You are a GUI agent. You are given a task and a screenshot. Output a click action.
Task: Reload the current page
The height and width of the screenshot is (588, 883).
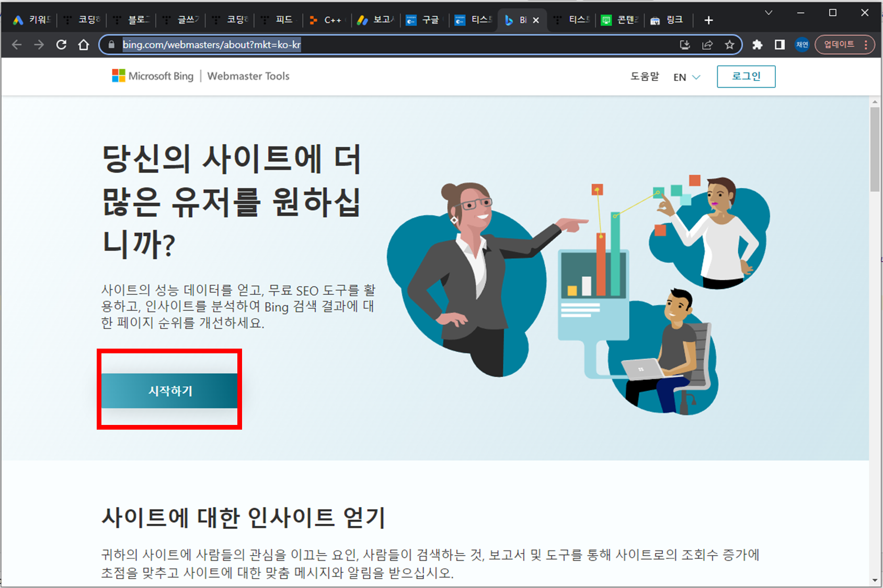(x=61, y=45)
